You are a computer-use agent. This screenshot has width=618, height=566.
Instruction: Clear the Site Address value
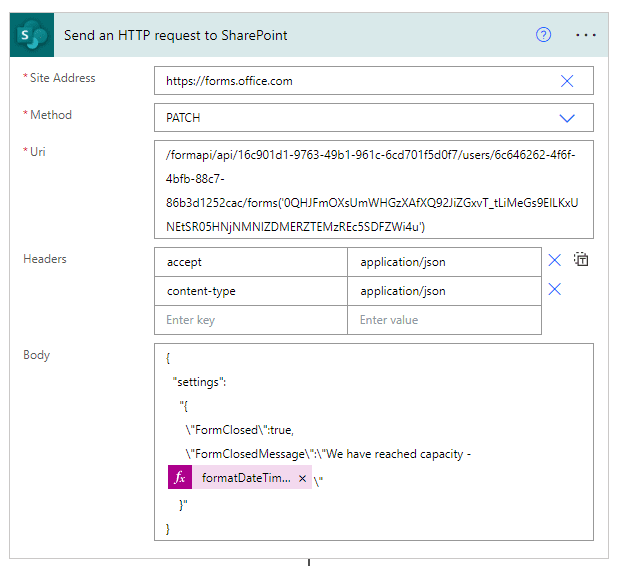pyautogui.click(x=567, y=81)
